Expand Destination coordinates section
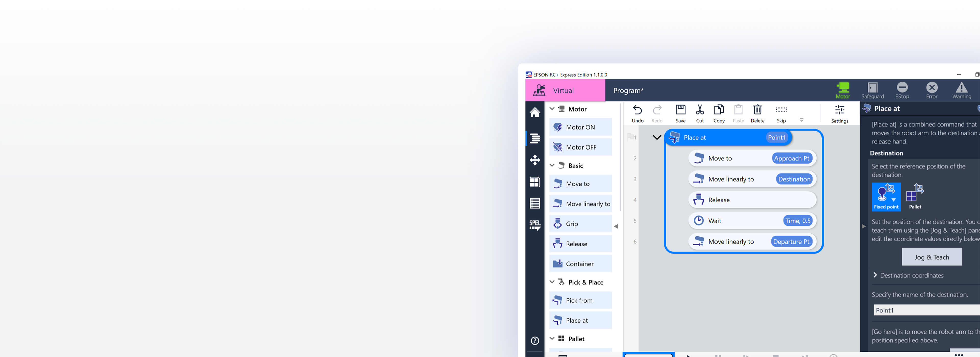This screenshot has width=980, height=357. coord(875,275)
